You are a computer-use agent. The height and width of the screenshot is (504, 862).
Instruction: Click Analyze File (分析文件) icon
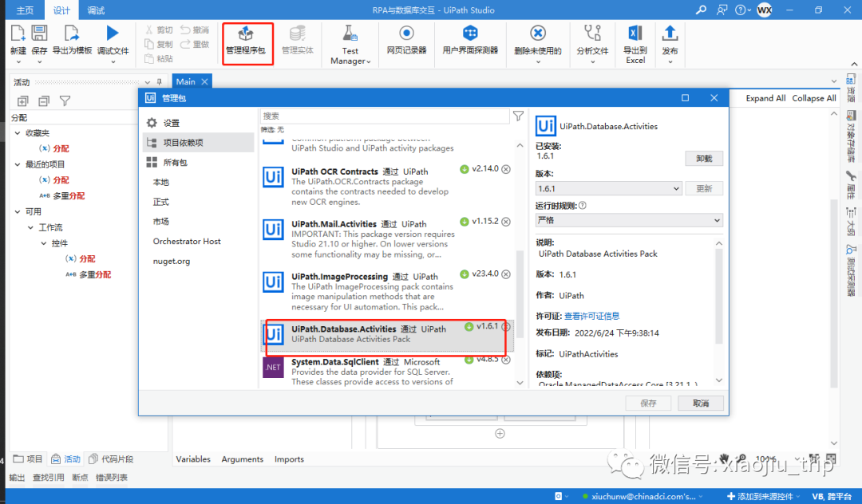click(x=592, y=33)
